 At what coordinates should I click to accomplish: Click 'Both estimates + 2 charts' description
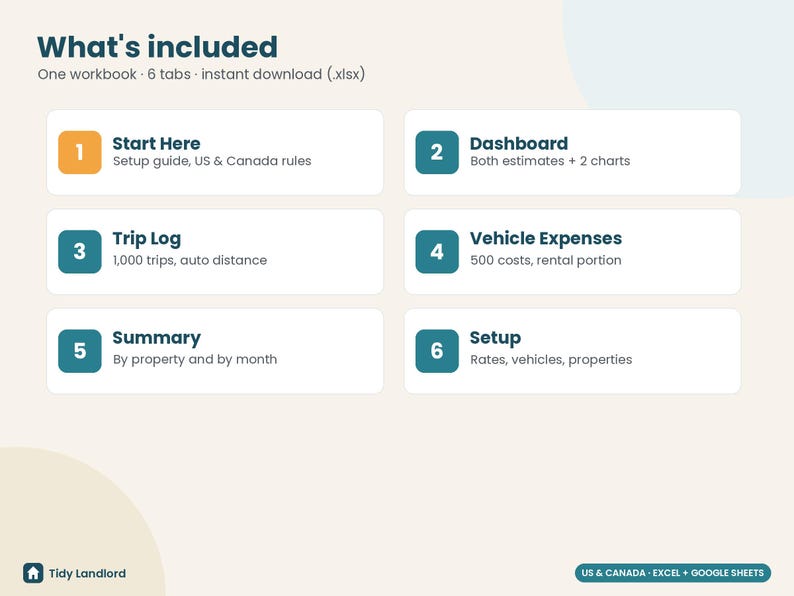[550, 161]
